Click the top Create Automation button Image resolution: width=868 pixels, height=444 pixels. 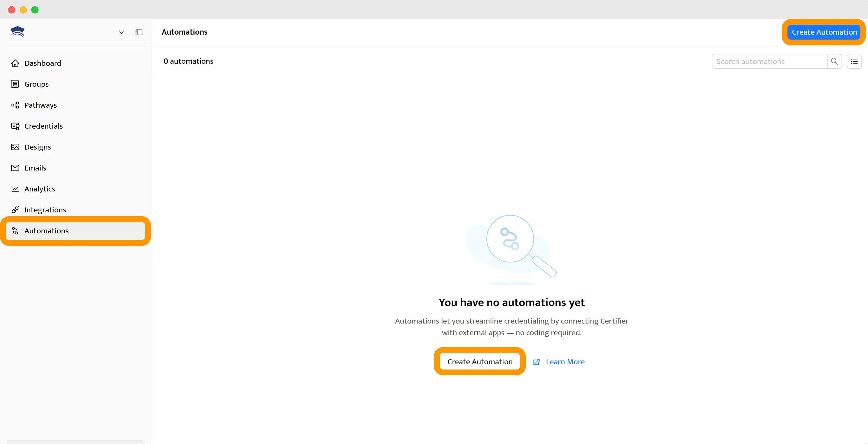point(823,32)
